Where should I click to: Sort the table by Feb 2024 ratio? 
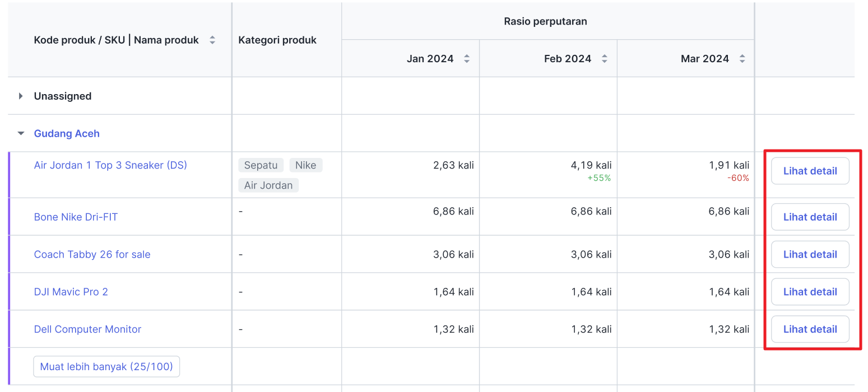click(605, 59)
